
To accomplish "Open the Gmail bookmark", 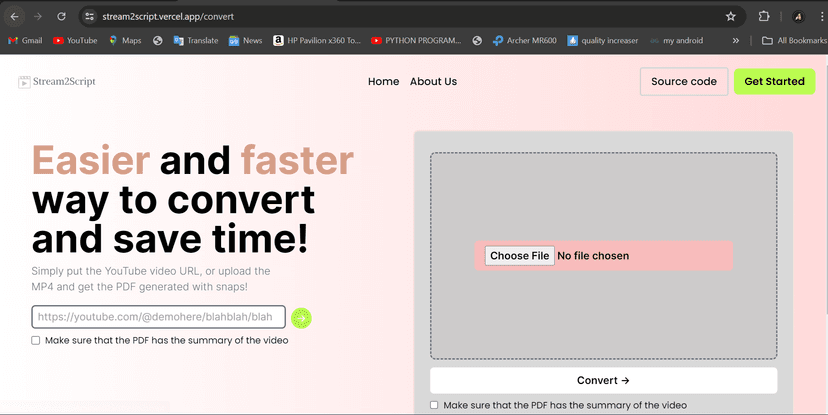I will click(25, 41).
